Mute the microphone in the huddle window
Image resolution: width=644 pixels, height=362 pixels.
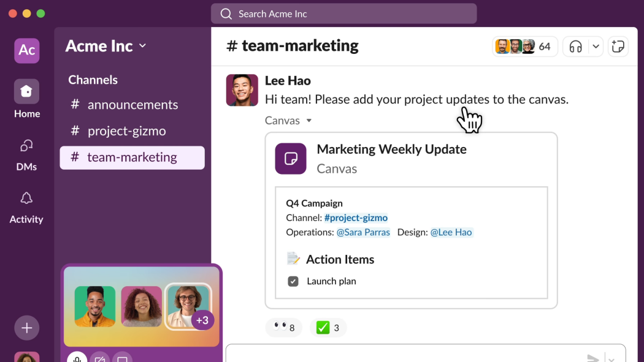click(x=77, y=358)
